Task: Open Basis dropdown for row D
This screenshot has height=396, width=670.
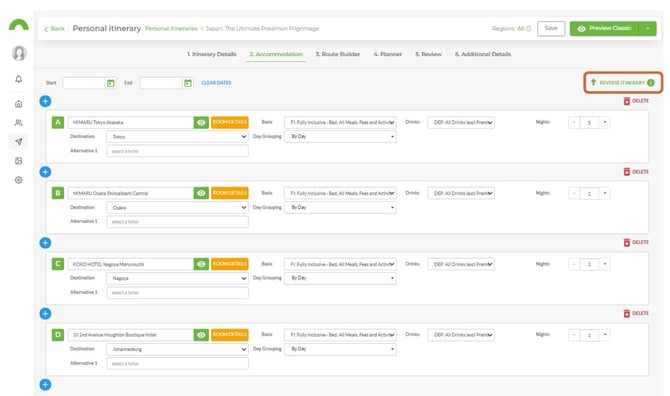Action: 340,335
